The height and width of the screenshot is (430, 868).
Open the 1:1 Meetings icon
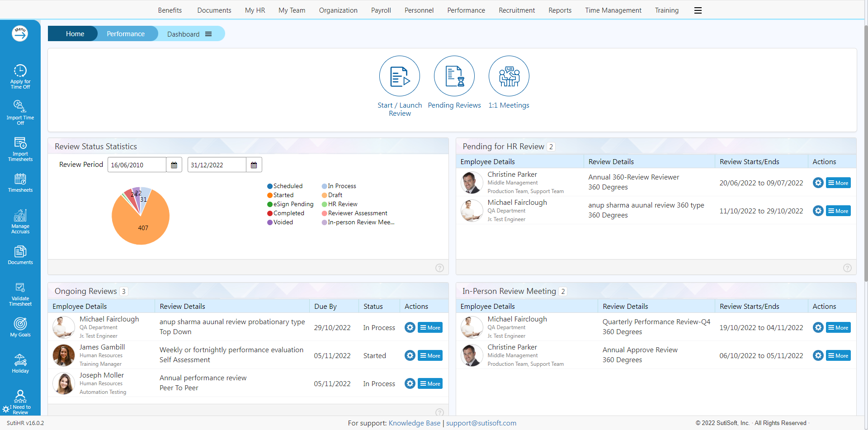[509, 76]
